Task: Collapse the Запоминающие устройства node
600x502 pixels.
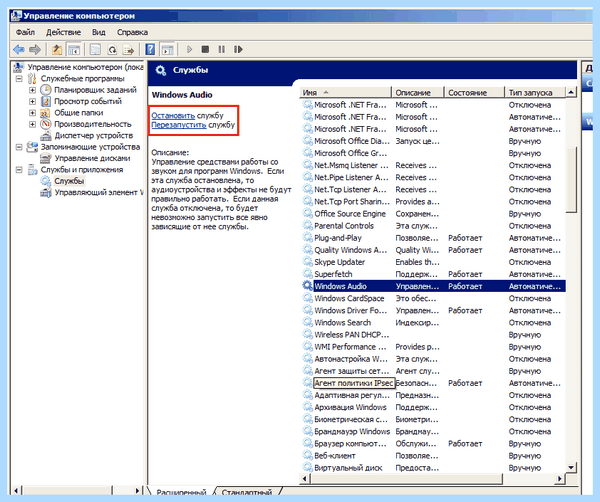Action: (x=19, y=147)
